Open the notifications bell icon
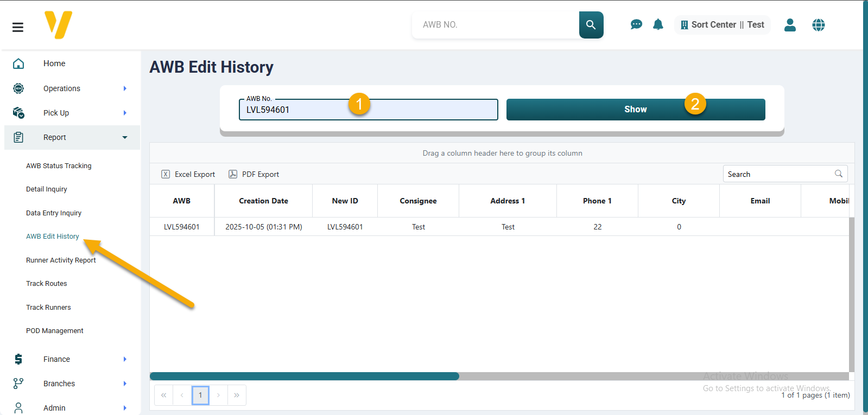Image resolution: width=868 pixels, height=415 pixels. tap(658, 24)
